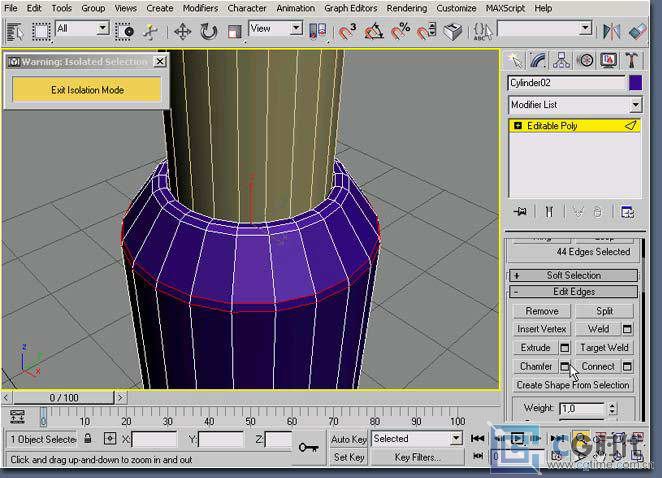This screenshot has height=478, width=662.
Task: Click the purple object color swatch
Action: point(635,83)
